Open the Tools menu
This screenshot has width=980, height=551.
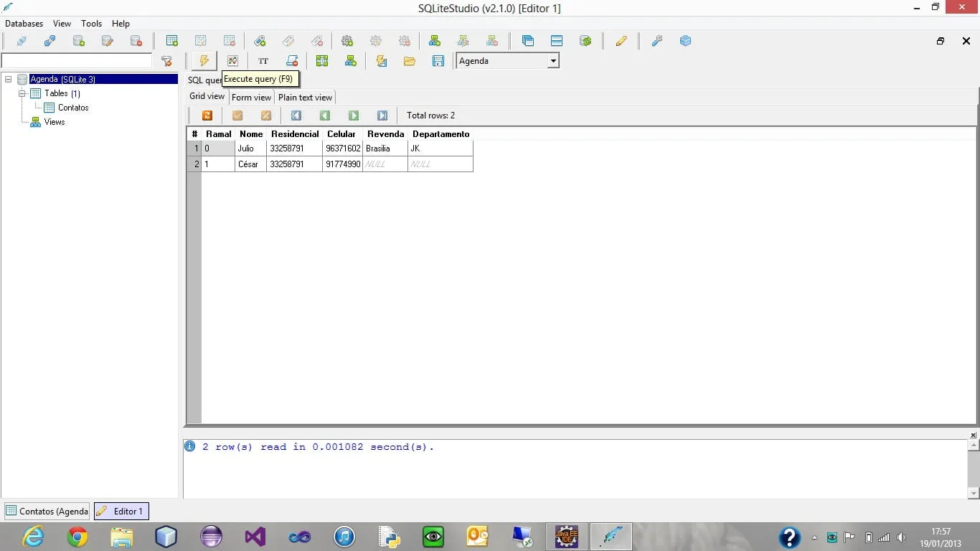[x=91, y=24]
